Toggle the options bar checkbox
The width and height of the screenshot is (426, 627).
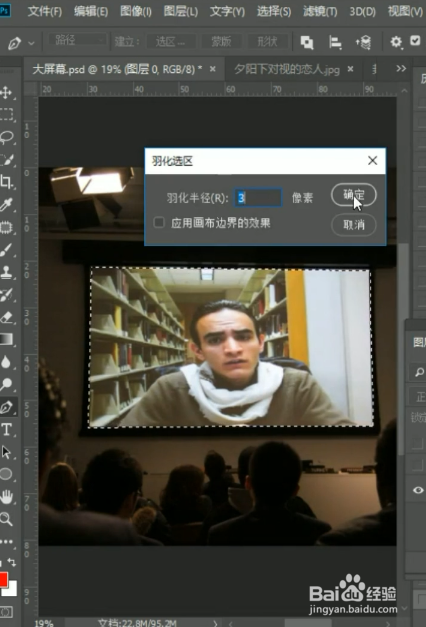415,40
